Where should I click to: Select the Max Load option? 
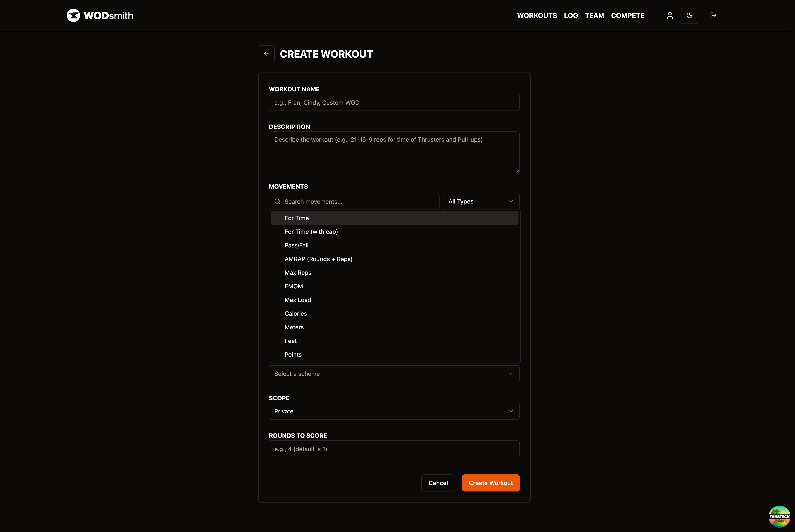(395, 300)
